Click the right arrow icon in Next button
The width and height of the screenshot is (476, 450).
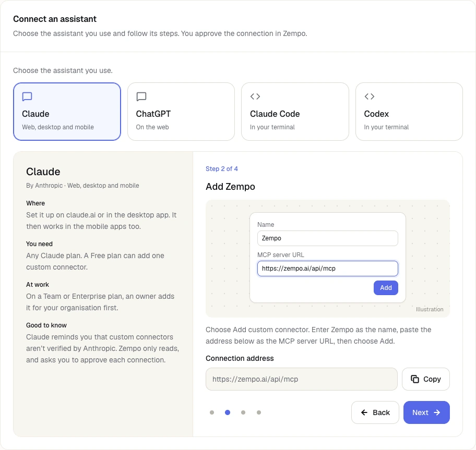tap(437, 412)
